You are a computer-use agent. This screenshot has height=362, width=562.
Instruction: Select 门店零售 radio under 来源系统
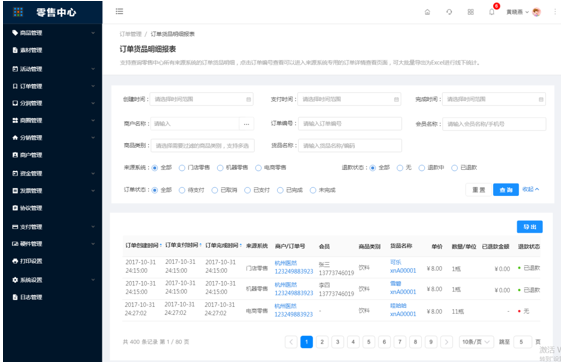[182, 168]
